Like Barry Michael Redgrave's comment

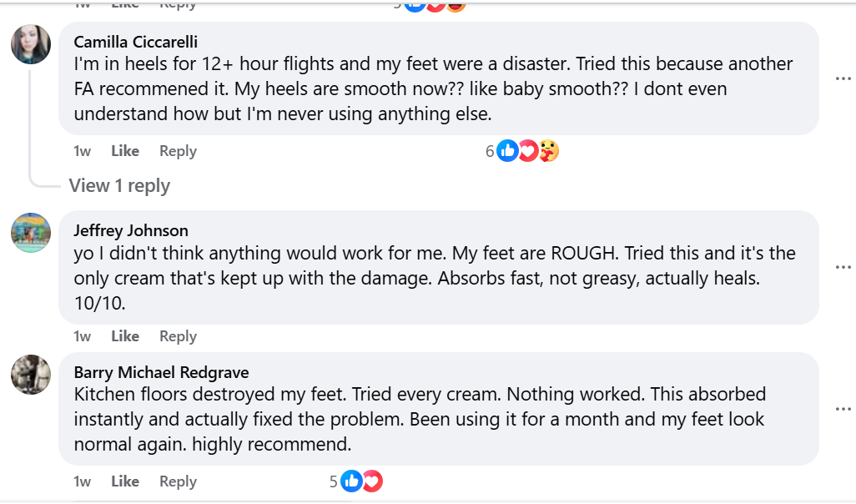tap(125, 481)
